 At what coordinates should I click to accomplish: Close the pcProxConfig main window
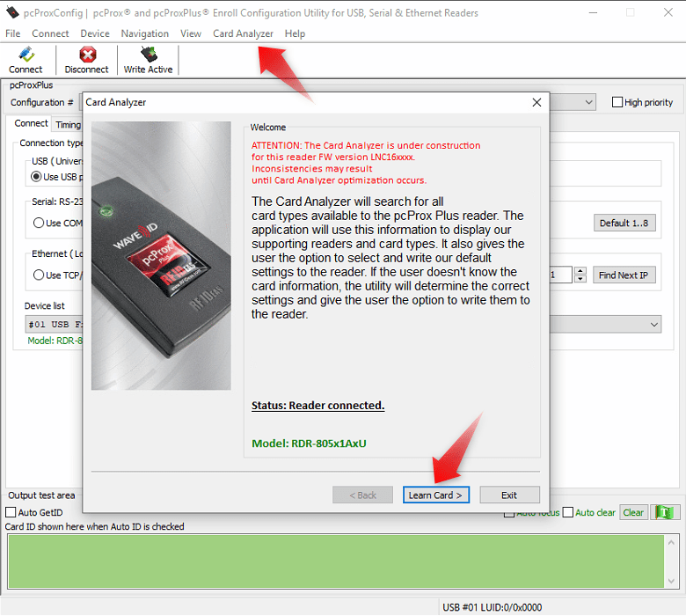(x=668, y=12)
